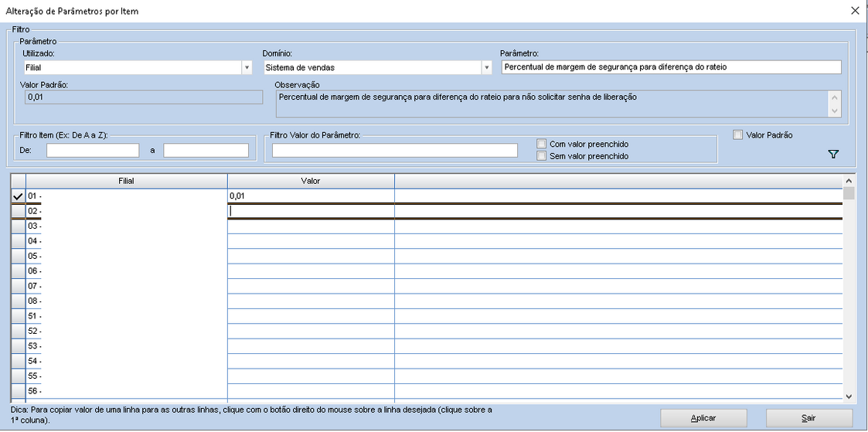Click the Observação box scroll up arrow

[x=835, y=97]
